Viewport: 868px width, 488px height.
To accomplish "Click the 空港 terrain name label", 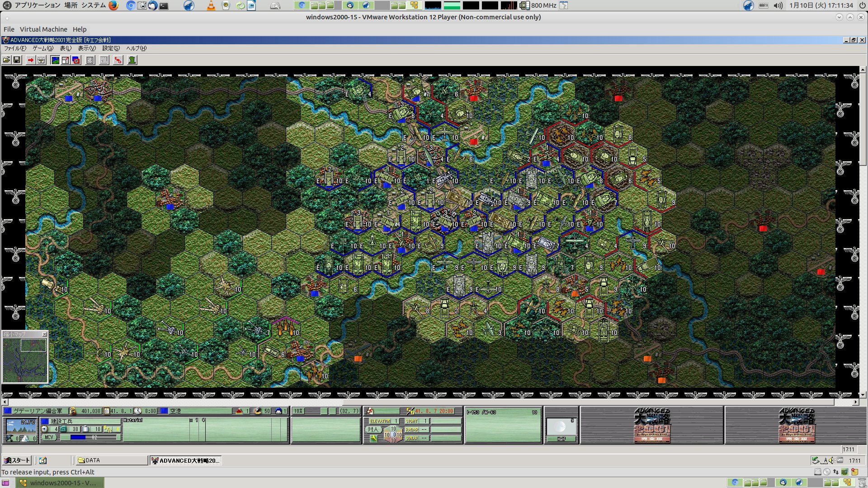I will tap(175, 411).
